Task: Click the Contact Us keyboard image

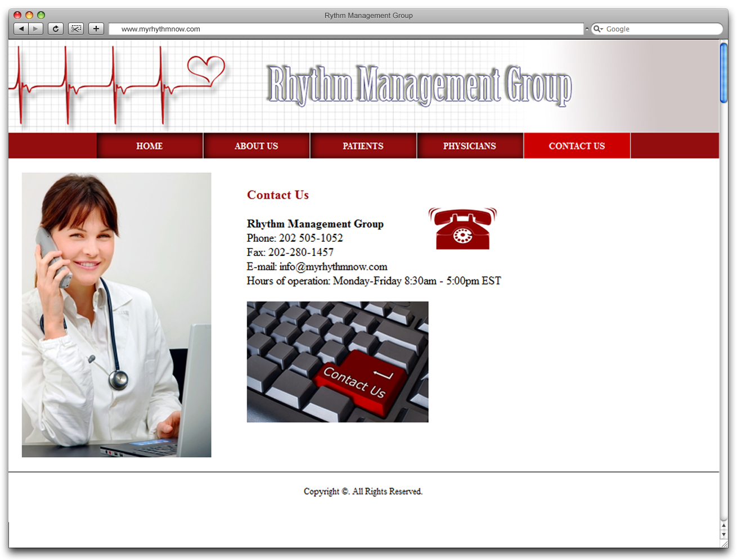Action: [x=338, y=362]
